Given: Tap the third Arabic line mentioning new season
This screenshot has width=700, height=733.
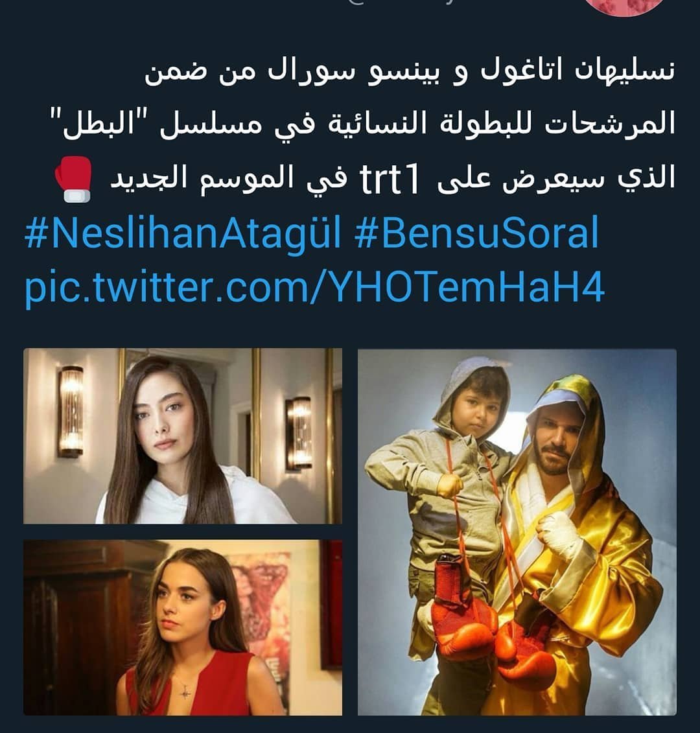Looking at the screenshot, I should 365,180.
